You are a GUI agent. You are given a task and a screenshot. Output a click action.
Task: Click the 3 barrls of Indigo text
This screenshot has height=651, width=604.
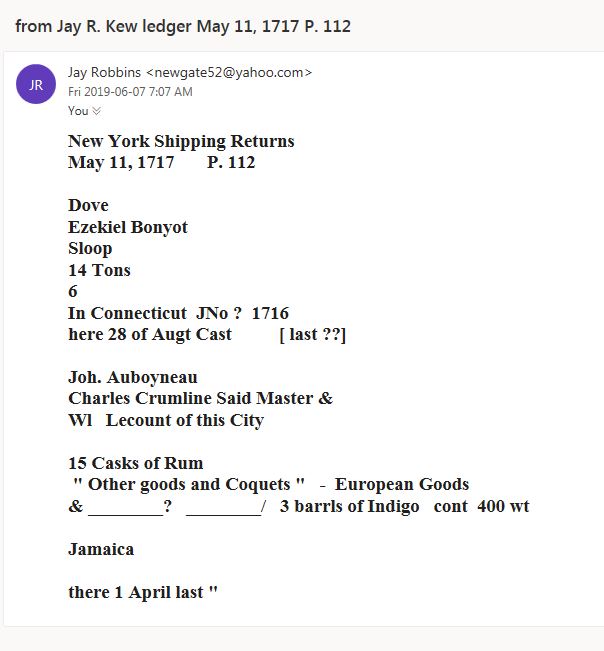click(x=350, y=507)
